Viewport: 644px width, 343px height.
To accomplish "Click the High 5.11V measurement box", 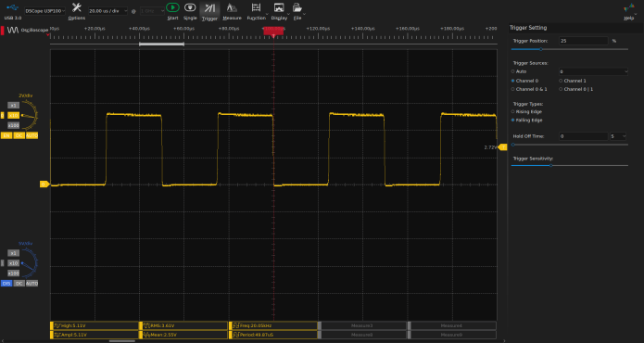I will click(95, 325).
